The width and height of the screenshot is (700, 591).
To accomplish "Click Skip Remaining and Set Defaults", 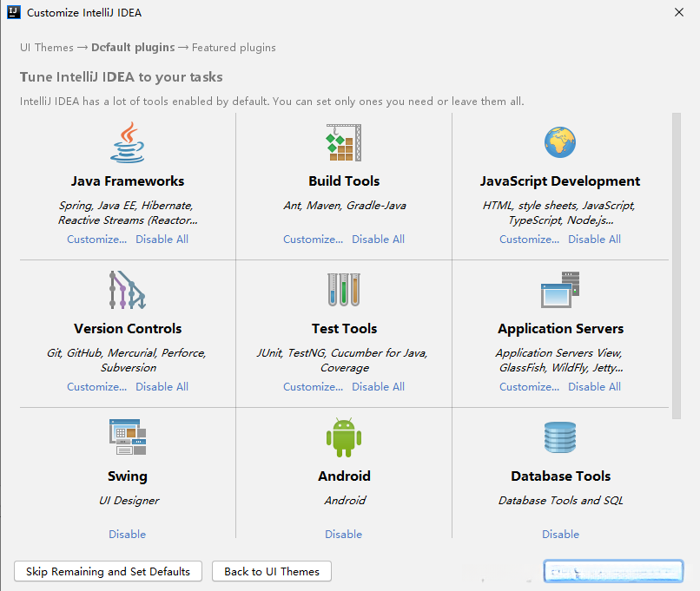I will (x=108, y=571).
